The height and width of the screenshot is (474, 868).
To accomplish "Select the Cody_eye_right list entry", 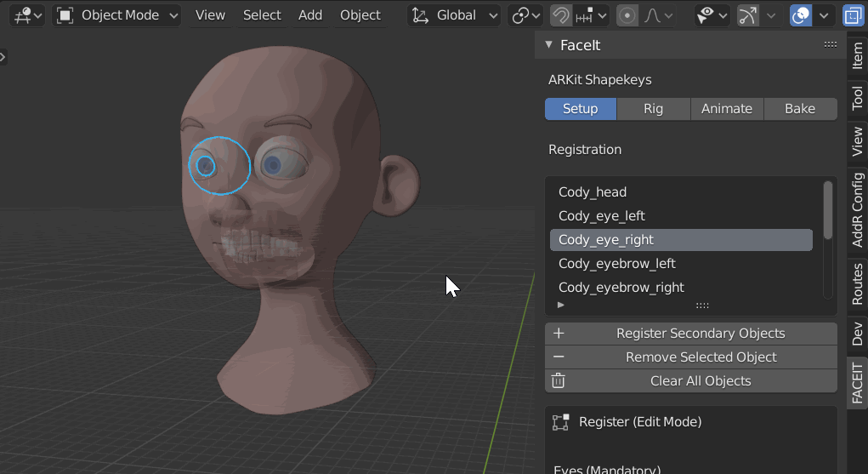I will coord(681,239).
